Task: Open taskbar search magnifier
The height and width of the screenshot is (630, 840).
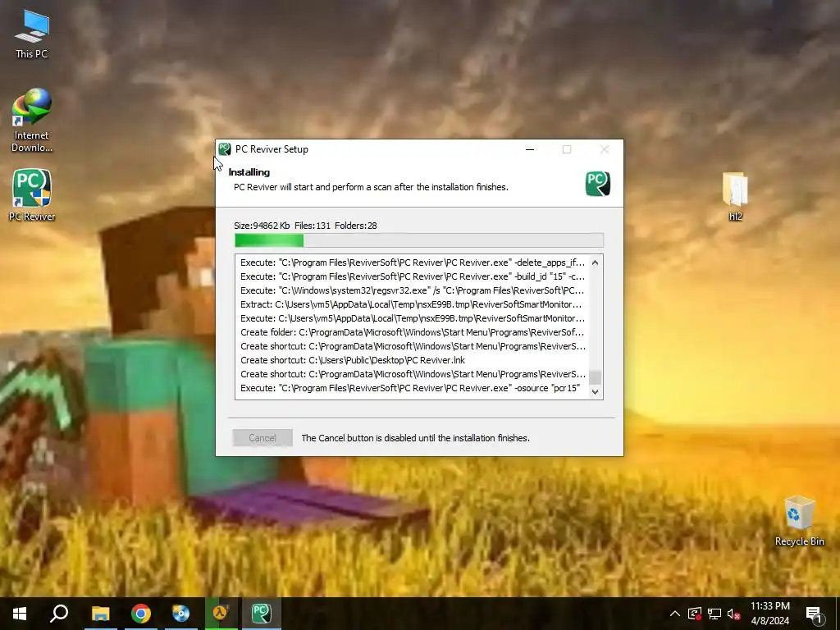Action: coord(59,614)
